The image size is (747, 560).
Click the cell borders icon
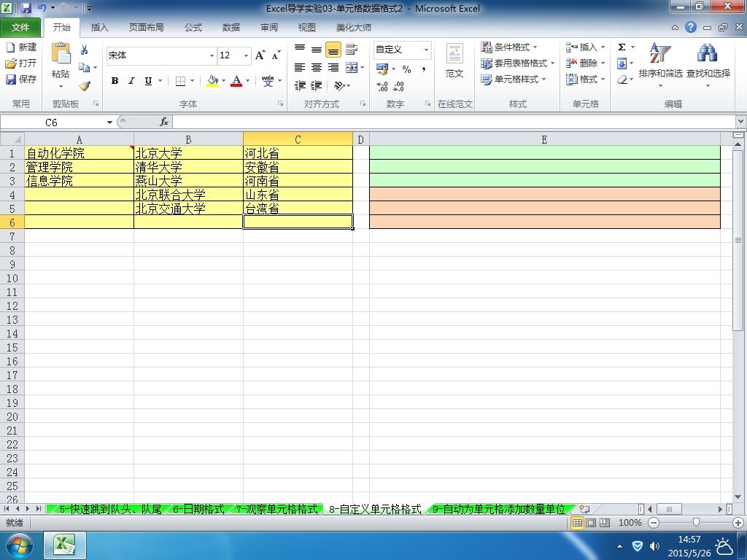(x=180, y=81)
